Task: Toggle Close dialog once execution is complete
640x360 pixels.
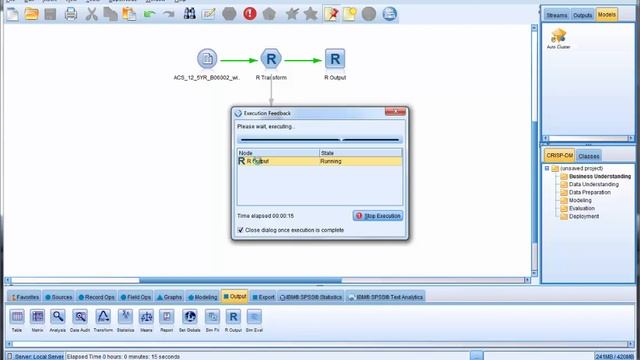Action: click(x=240, y=230)
